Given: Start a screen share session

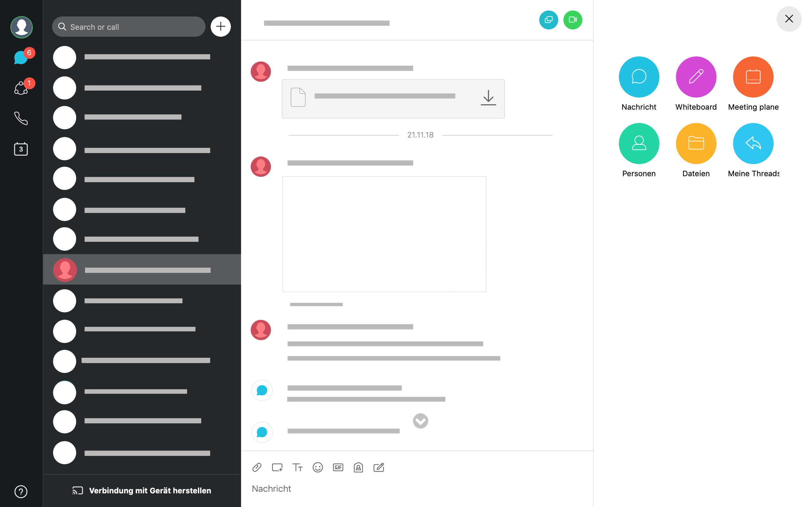Looking at the screenshot, I should [x=548, y=19].
